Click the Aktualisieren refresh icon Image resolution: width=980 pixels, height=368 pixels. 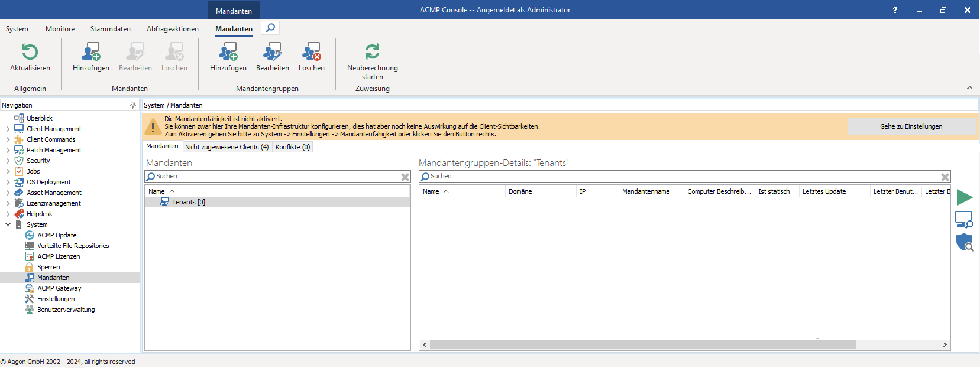pyautogui.click(x=30, y=53)
